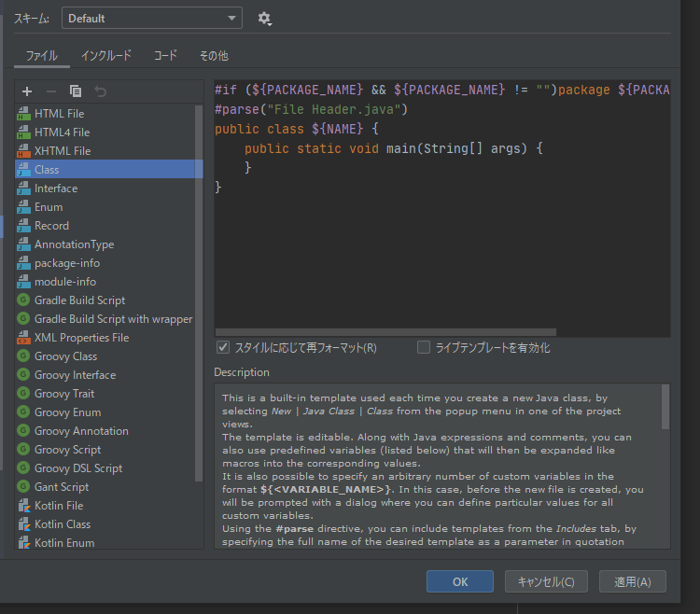
Task: Switch to the コード tab
Action: tap(165, 56)
